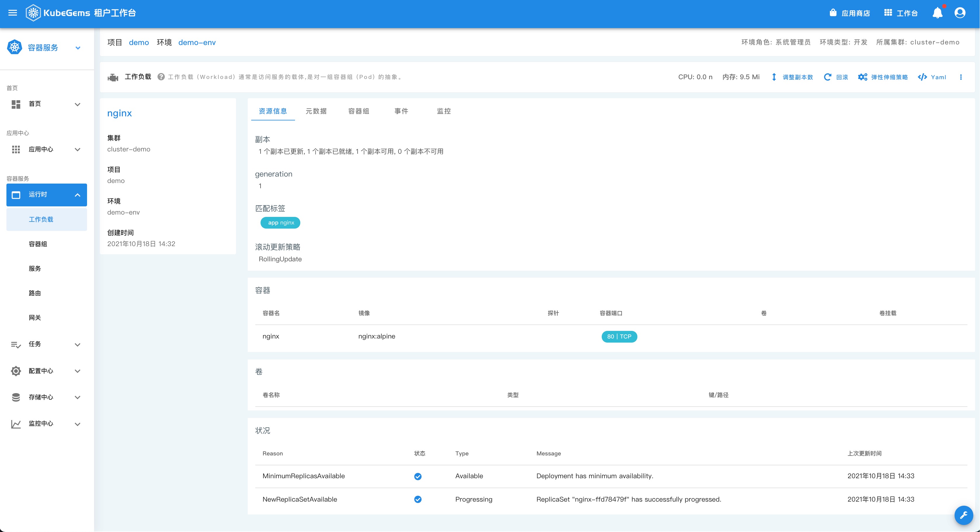Select 工作负载 in the sidebar

(47, 219)
